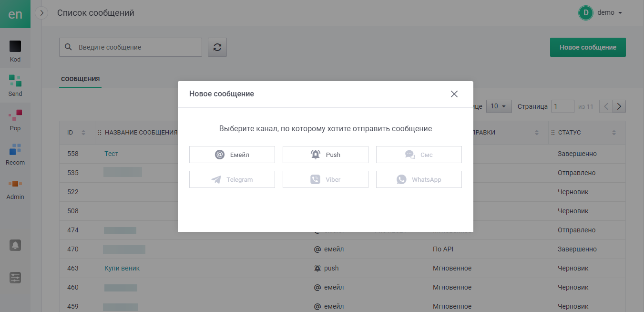Click the status 'Отправлено' in row 535
This screenshot has width=644, height=312.
(577, 173)
